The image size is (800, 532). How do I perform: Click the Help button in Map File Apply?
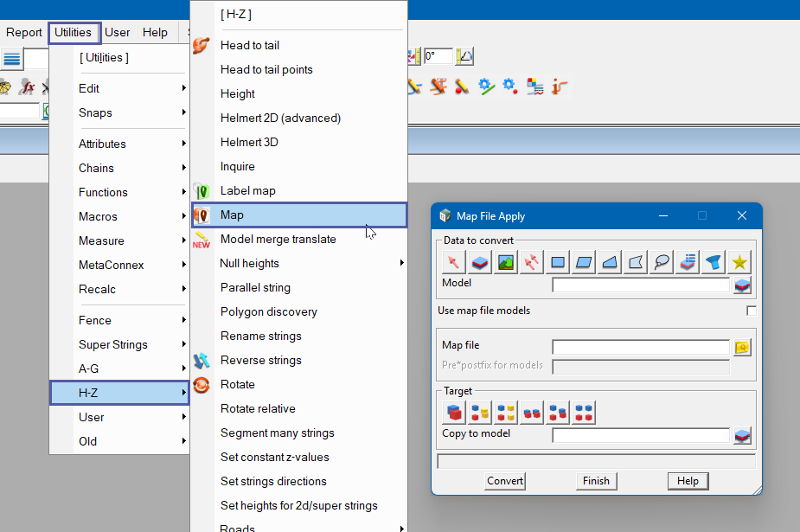(688, 481)
